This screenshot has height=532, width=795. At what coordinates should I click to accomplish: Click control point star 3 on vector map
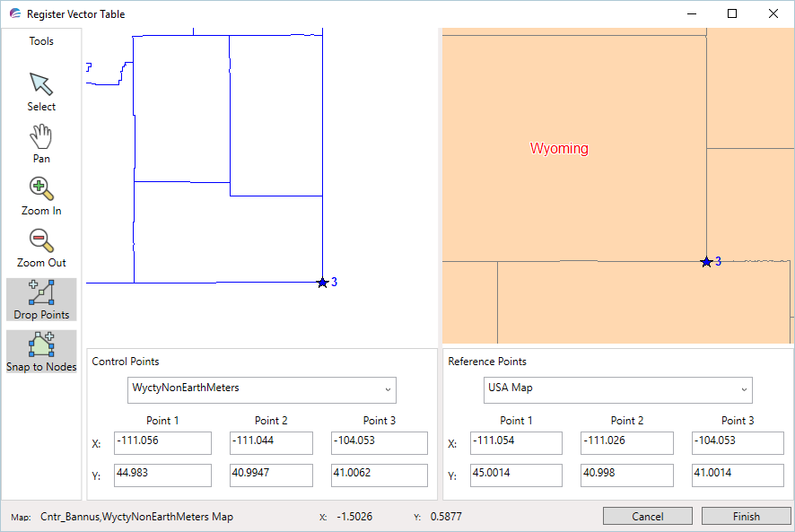(x=322, y=282)
